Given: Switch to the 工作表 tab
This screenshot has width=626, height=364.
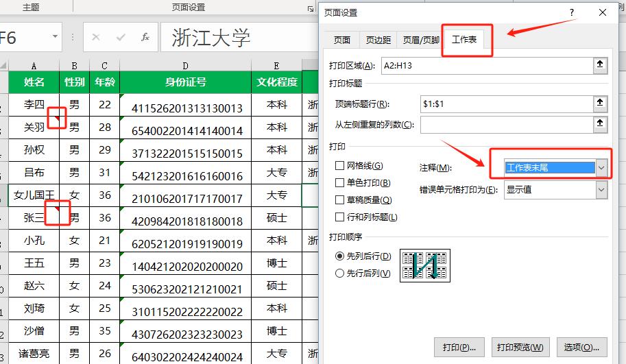Looking at the screenshot, I should click(x=464, y=40).
